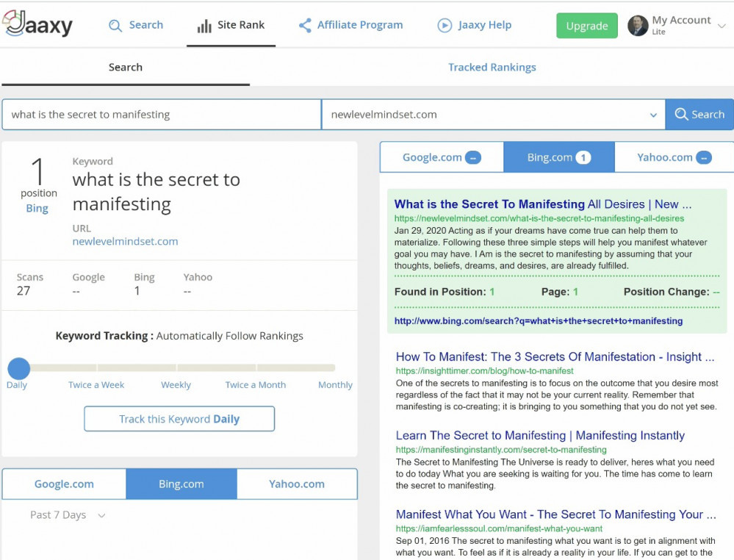Expand the My Account dropdown chevron
Image resolution: width=734 pixels, height=560 pixels.
tap(722, 26)
